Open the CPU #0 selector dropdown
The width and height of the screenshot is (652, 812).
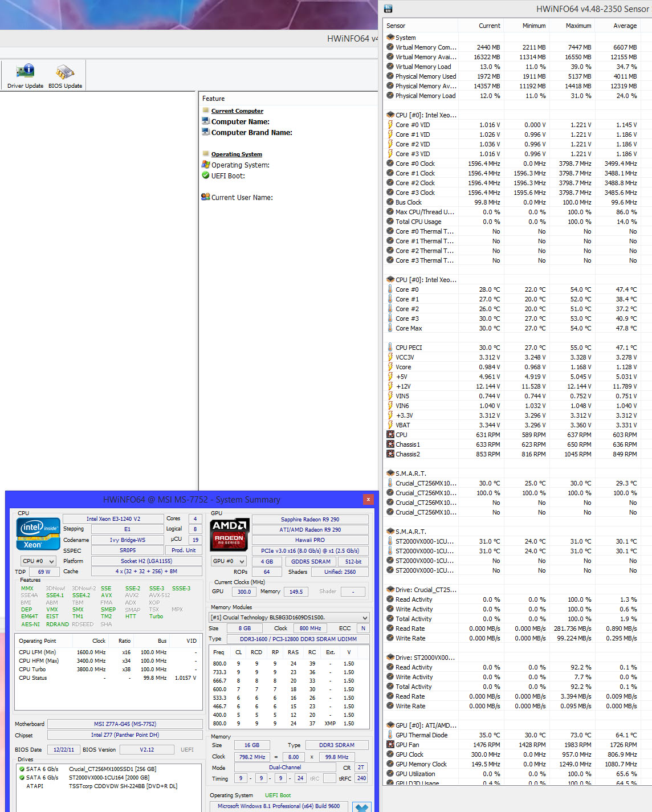coord(38,561)
